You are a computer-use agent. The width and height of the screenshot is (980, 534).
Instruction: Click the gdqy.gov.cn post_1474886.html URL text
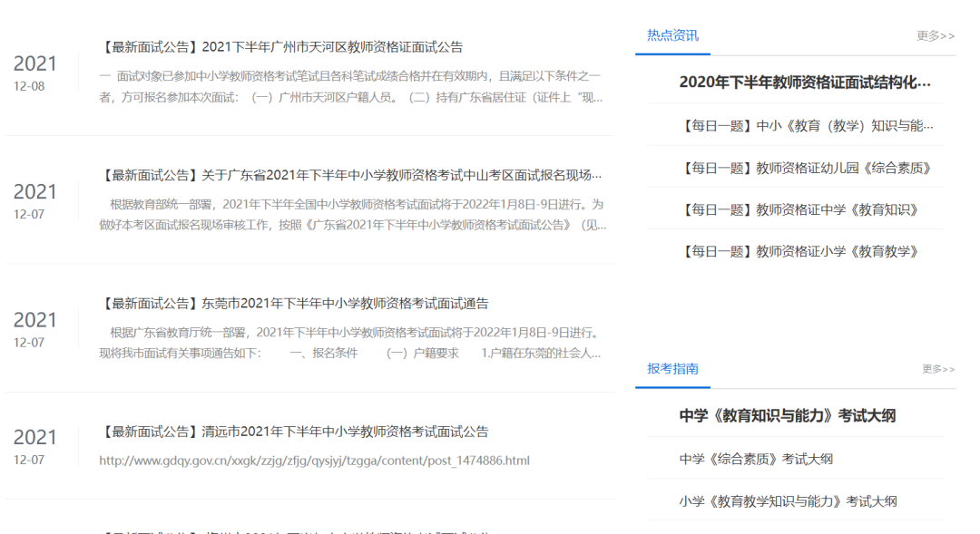pos(314,461)
